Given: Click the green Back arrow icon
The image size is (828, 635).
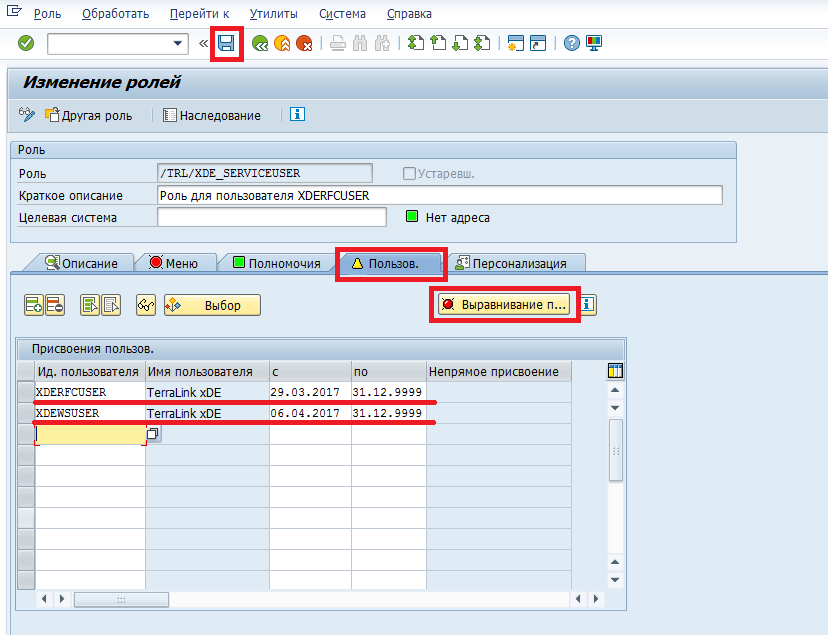Looking at the screenshot, I should (x=260, y=43).
